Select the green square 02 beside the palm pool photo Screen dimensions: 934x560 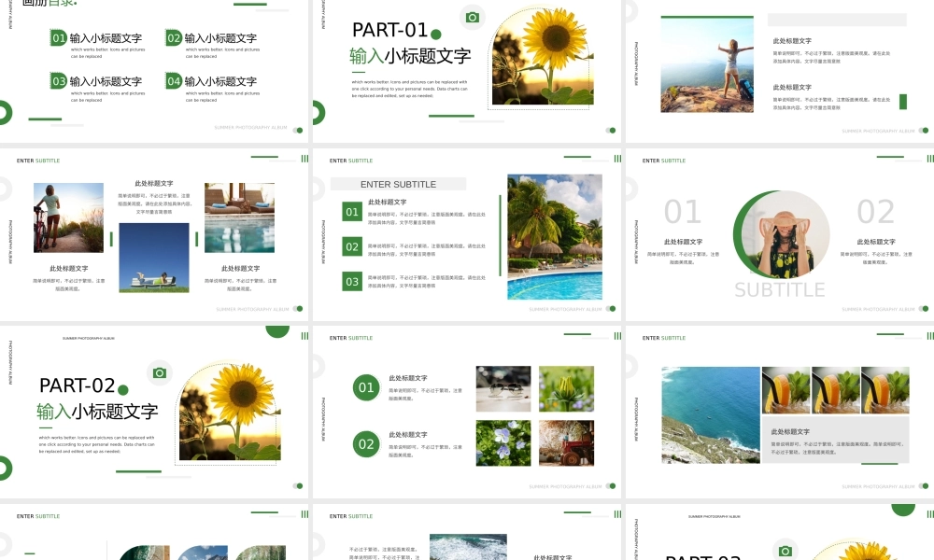click(x=352, y=246)
